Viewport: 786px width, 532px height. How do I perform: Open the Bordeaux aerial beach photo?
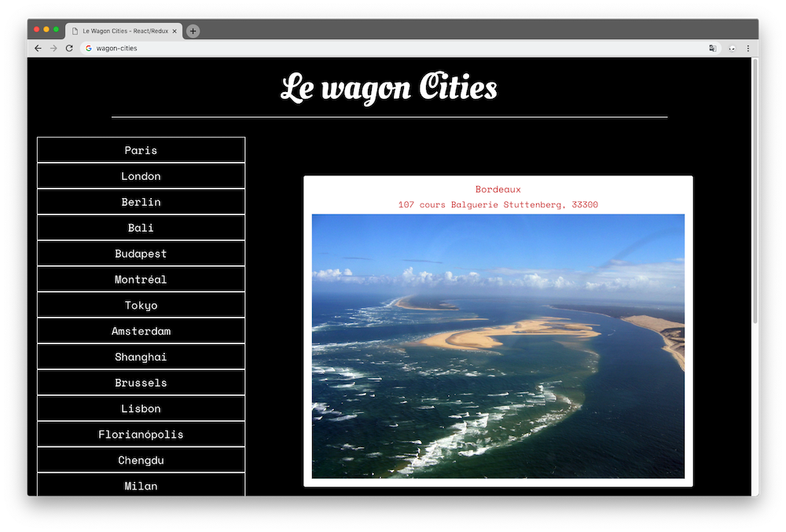click(498, 346)
